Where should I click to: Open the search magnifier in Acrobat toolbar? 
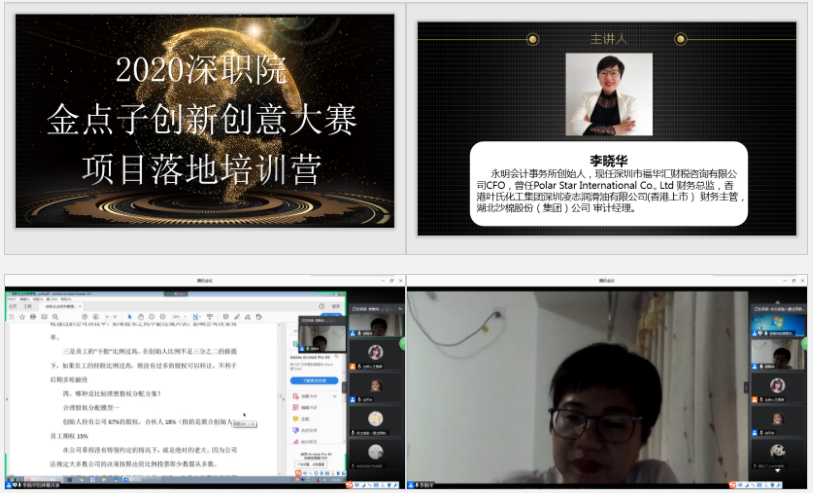point(55,317)
